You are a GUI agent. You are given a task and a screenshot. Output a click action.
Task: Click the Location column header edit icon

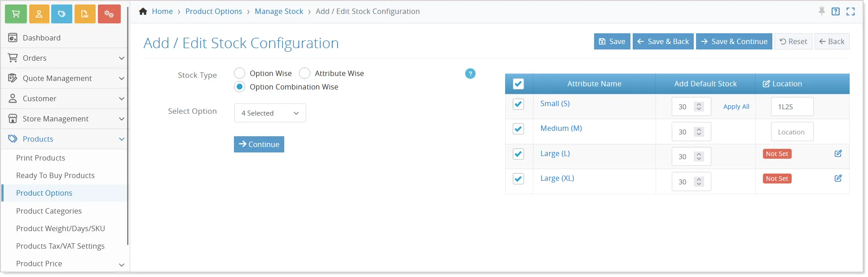[766, 84]
